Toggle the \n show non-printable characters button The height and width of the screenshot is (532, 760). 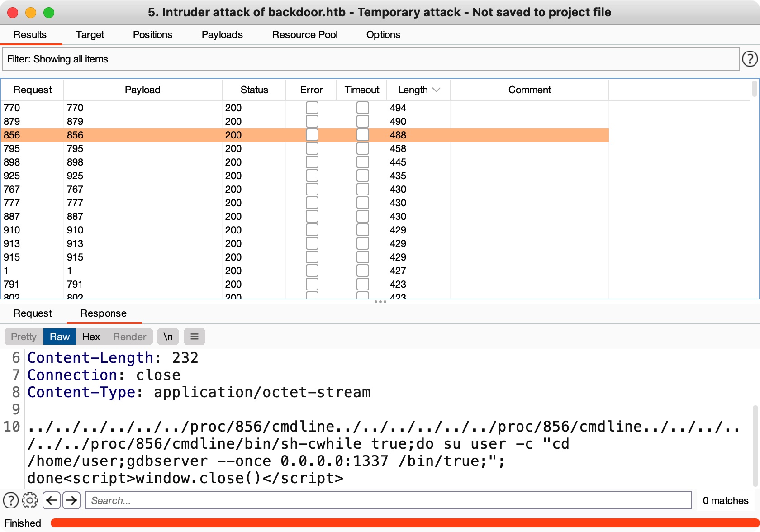point(168,337)
